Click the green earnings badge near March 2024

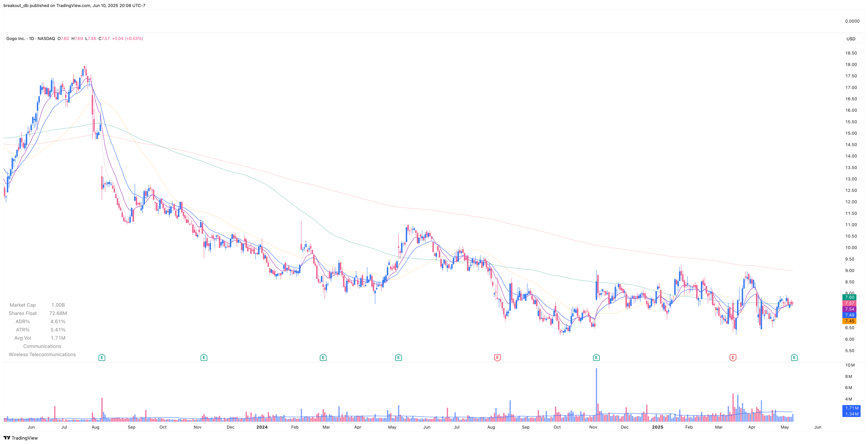point(323,357)
